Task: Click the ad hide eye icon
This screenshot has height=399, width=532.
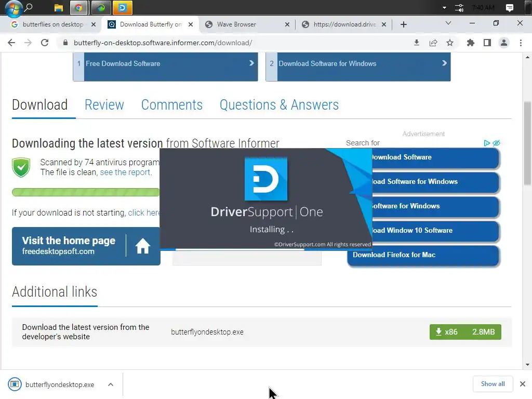Action: 496,143
